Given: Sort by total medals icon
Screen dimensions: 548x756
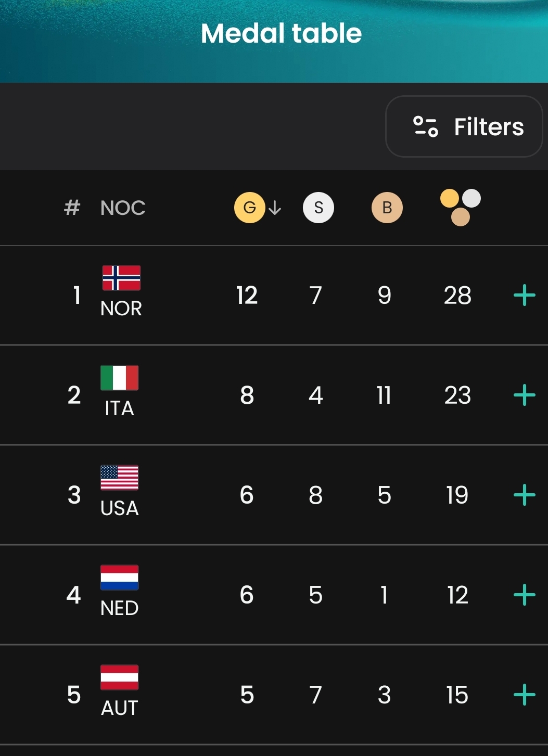Looking at the screenshot, I should pyautogui.click(x=461, y=207).
